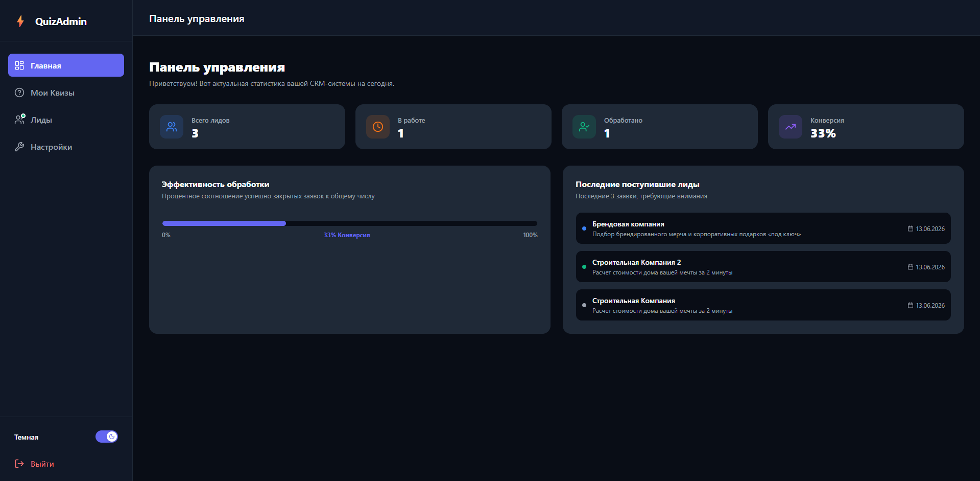The width and height of the screenshot is (980, 481).
Task: Open the Брендовая компания lead row
Action: tap(763, 228)
